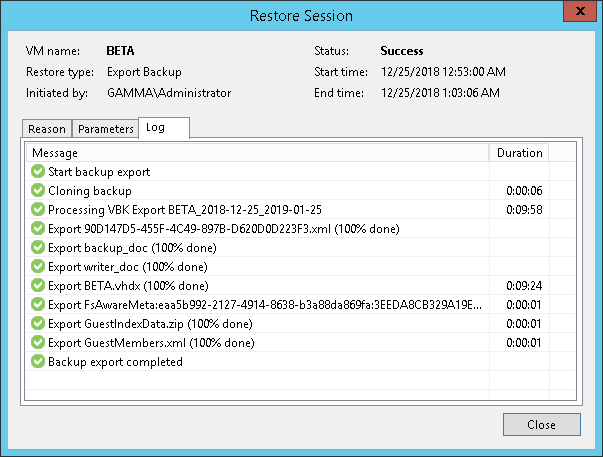This screenshot has height=457, width=603.
Task: Click the green check for Backup export completed
Action: click(x=38, y=362)
